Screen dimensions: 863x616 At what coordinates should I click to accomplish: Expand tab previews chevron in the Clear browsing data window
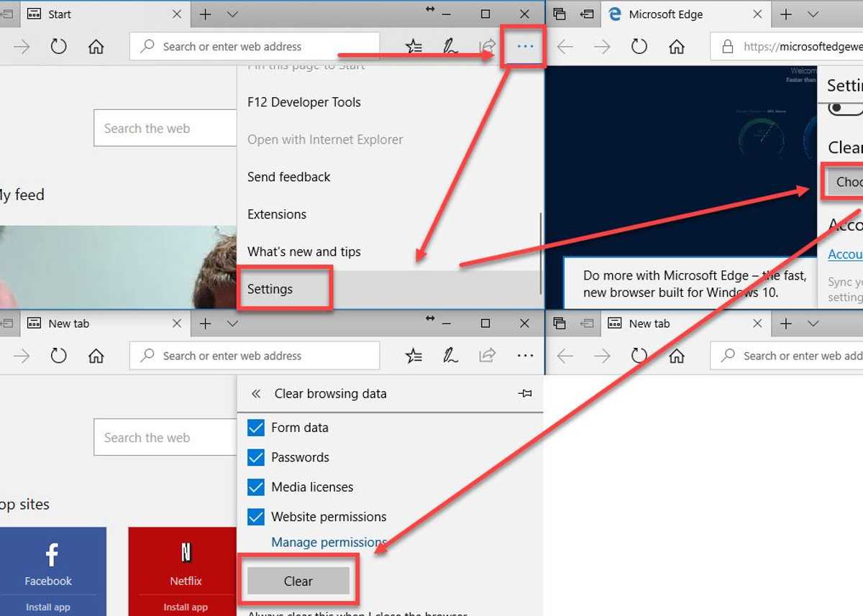coord(232,323)
